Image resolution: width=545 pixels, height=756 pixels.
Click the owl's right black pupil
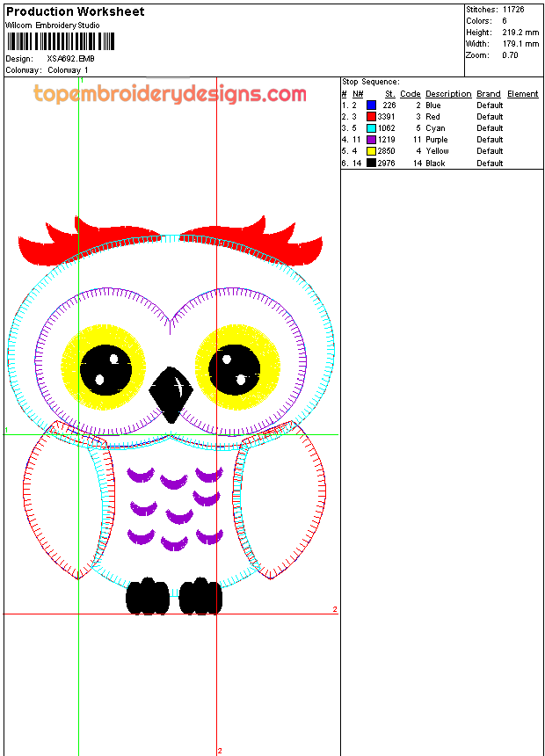(235, 370)
